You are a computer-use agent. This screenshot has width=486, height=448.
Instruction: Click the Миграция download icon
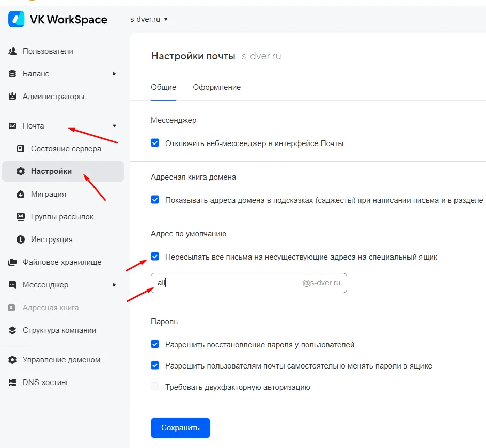click(21, 194)
